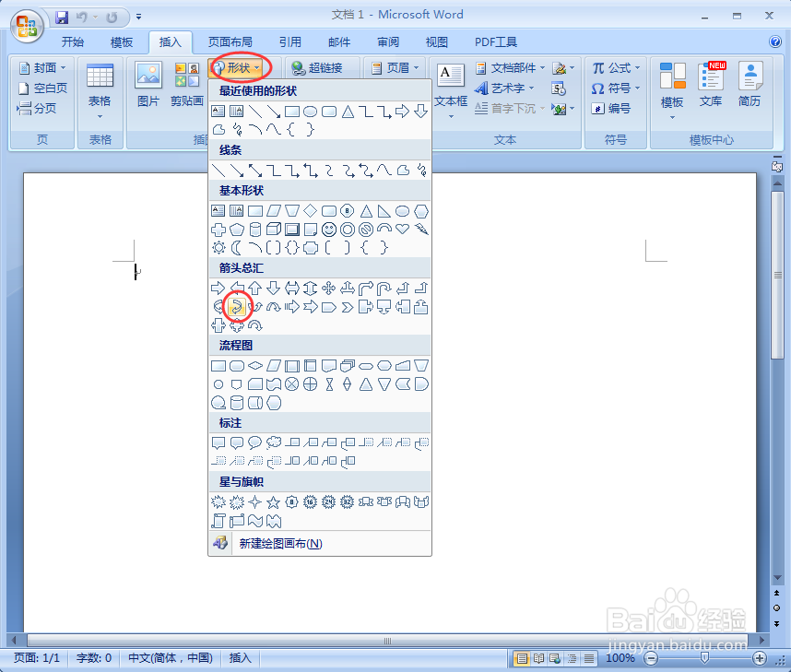Image resolution: width=791 pixels, height=672 pixels.
Task: Switch to web layout view
Action: point(555,658)
